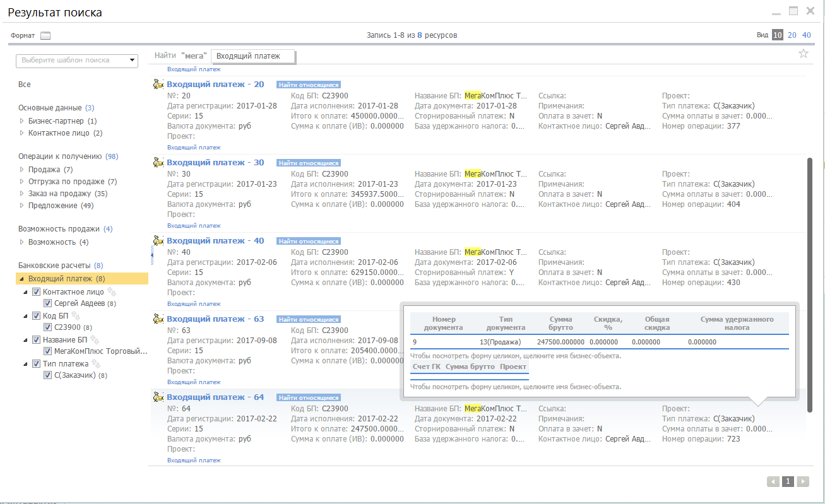
Task: Open the search template dropdown
Action: pyautogui.click(x=132, y=61)
